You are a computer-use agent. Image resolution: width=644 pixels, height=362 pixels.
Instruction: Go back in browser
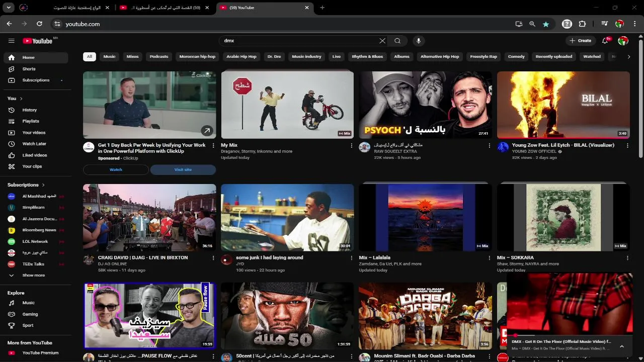(9, 24)
